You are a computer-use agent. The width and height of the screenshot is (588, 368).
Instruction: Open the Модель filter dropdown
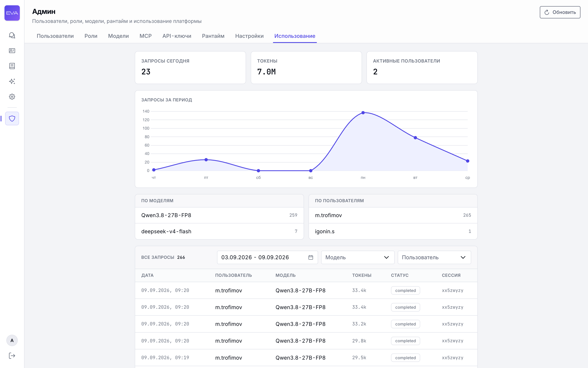point(358,257)
